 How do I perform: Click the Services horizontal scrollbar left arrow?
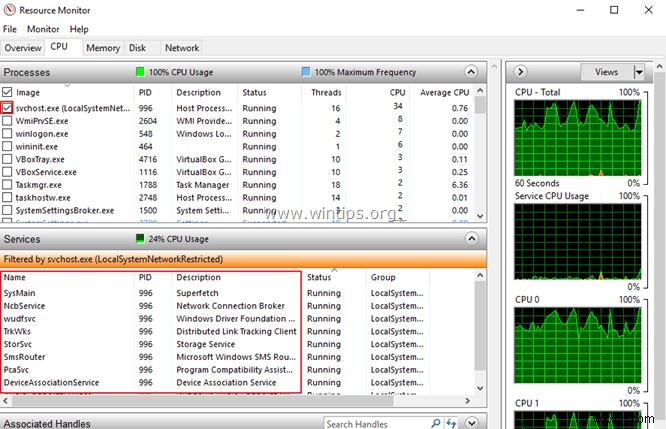click(x=6, y=401)
